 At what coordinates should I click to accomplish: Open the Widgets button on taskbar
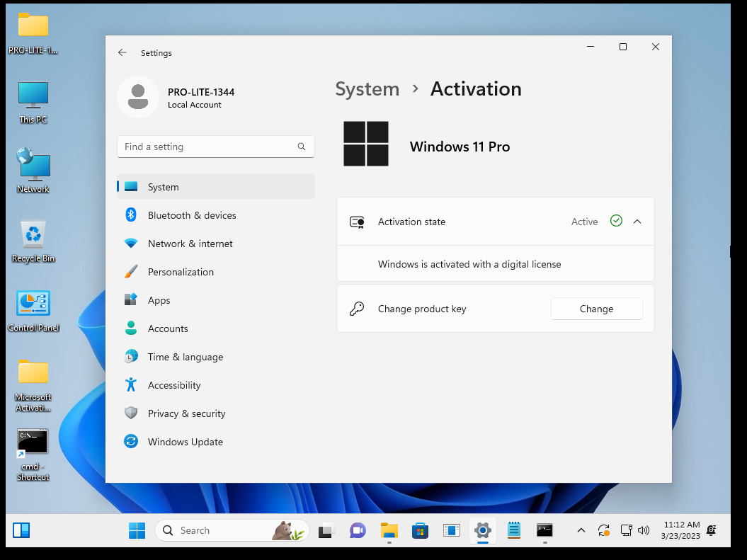(21, 530)
